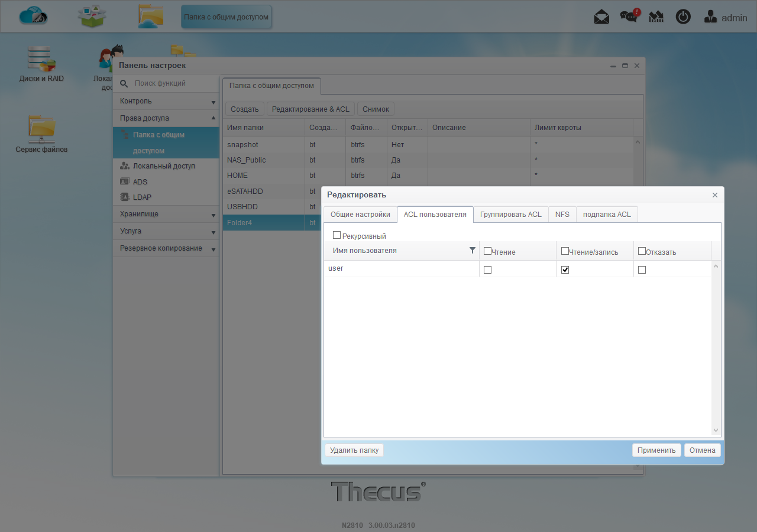Switch to 'Общие настройки' tab

pyautogui.click(x=360, y=215)
